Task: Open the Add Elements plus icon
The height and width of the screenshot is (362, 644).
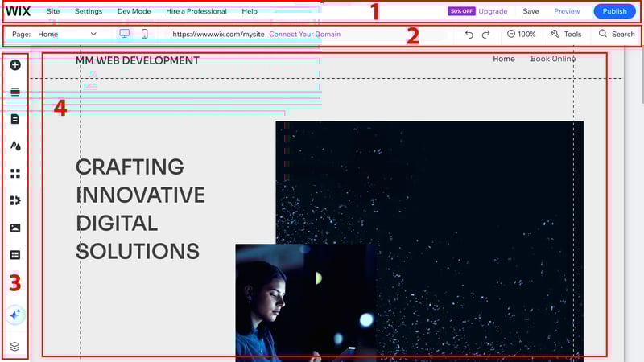Action: tap(15, 65)
